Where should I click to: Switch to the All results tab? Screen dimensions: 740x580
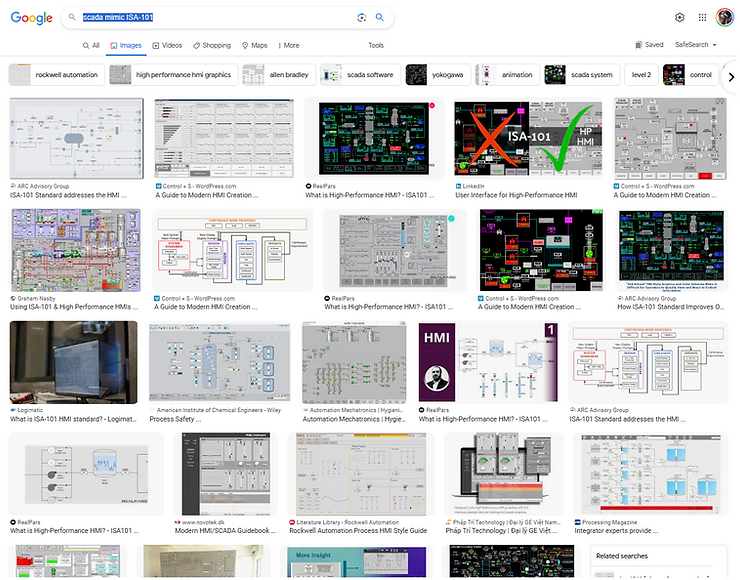[x=91, y=45]
